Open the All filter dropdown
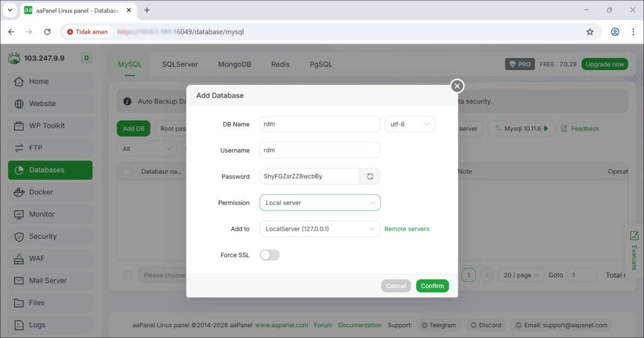644x338 pixels. [147, 149]
